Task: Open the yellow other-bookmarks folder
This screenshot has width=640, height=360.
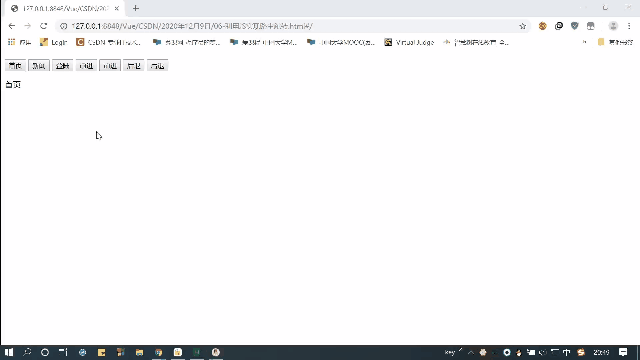Action: 615,42
